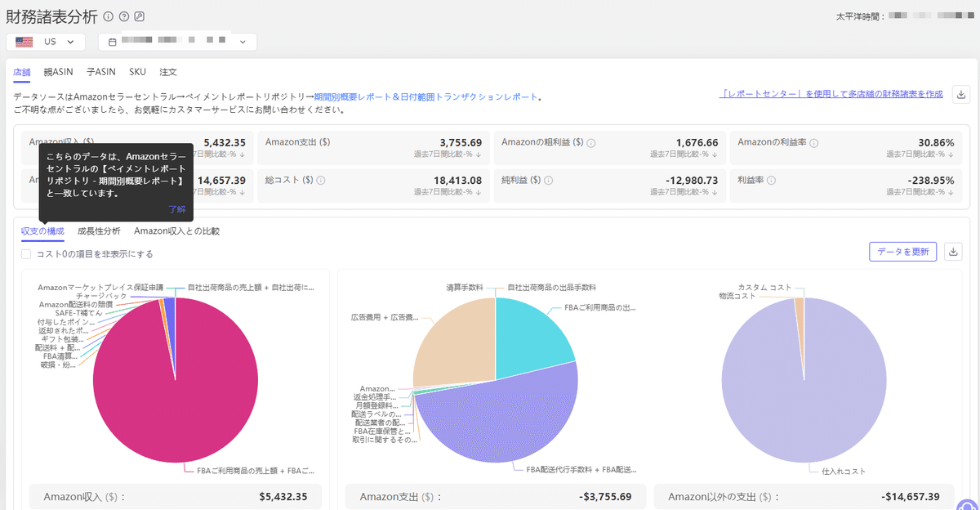Image resolution: width=980 pixels, height=510 pixels.
Task: Click the download icon next to データを更新
Action: 953,252
